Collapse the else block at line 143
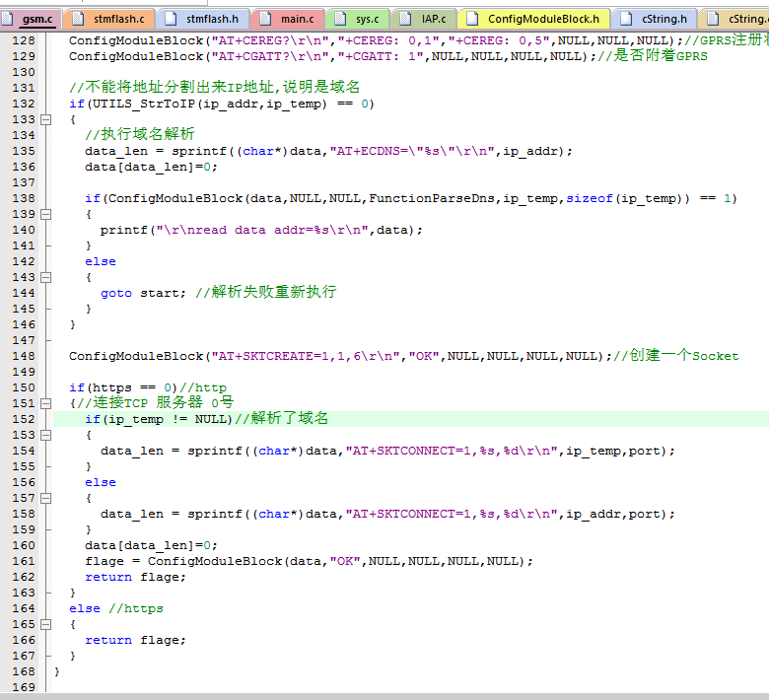This screenshot has width=769, height=700. coord(45,277)
